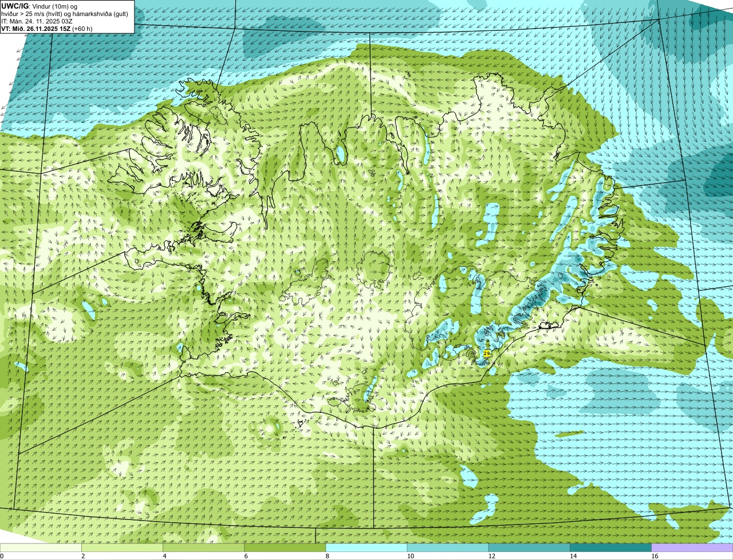Click the 6–8 m/s dark green swatch
The width and height of the screenshot is (733, 560).
[285, 548]
